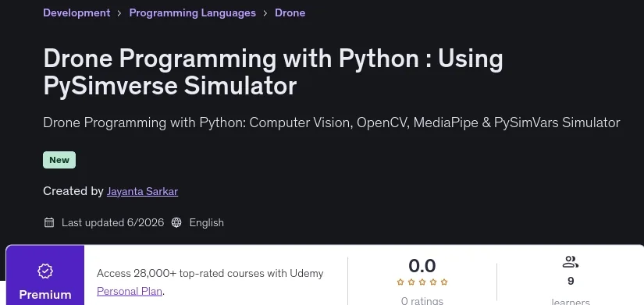Open the Drone breadcrumb link
The image size is (644, 305).
(290, 12)
